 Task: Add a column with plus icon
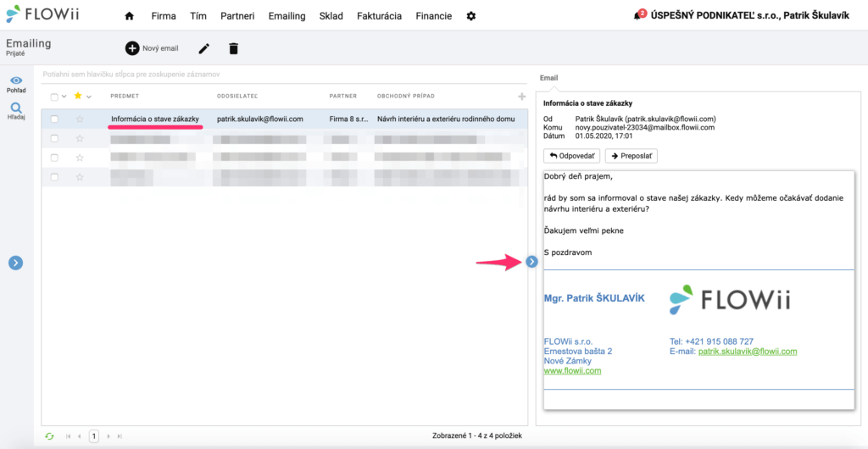521,97
